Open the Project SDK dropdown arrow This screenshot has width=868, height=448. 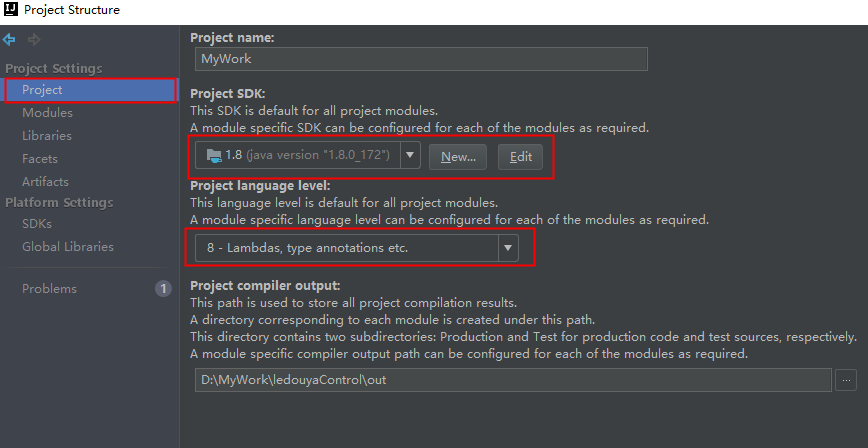pos(410,155)
